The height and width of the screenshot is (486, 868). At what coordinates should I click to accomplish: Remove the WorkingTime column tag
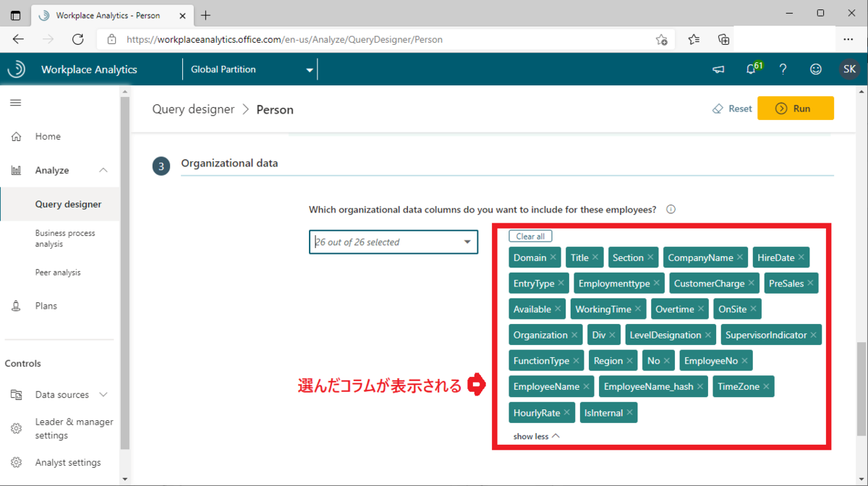638,309
